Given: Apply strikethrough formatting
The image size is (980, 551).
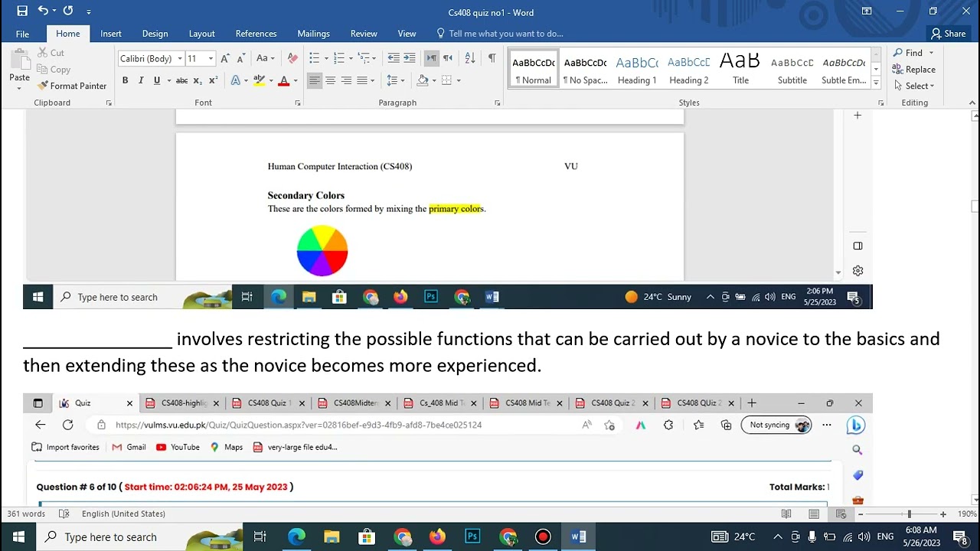Looking at the screenshot, I should point(181,80).
